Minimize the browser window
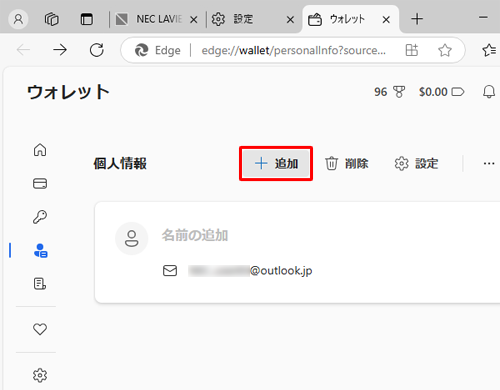 click(x=483, y=17)
